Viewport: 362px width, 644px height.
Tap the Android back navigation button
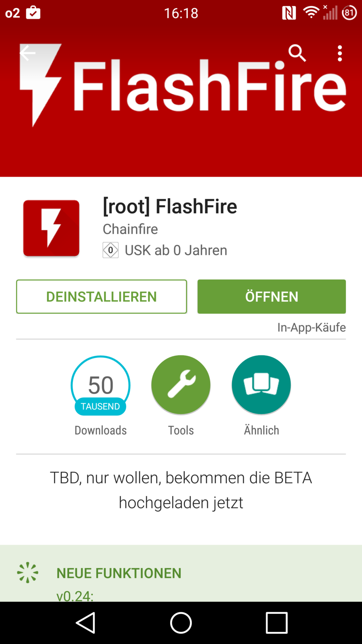click(86, 623)
